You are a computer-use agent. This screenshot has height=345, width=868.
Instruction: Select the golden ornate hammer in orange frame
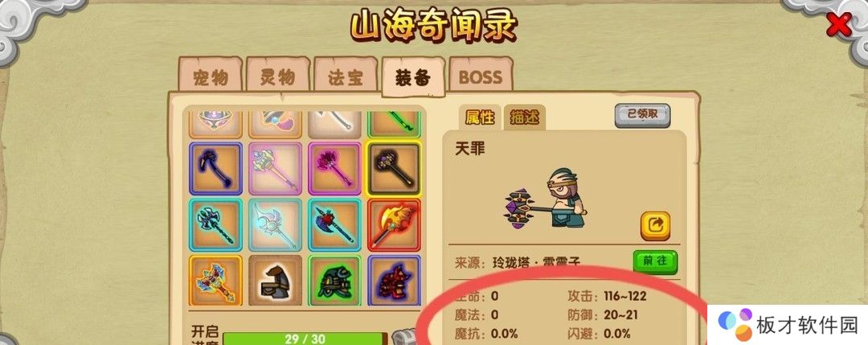coord(215,280)
